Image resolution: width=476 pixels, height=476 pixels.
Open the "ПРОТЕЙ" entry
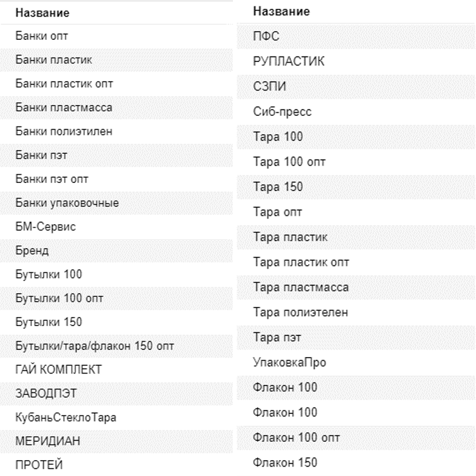pos(39,465)
